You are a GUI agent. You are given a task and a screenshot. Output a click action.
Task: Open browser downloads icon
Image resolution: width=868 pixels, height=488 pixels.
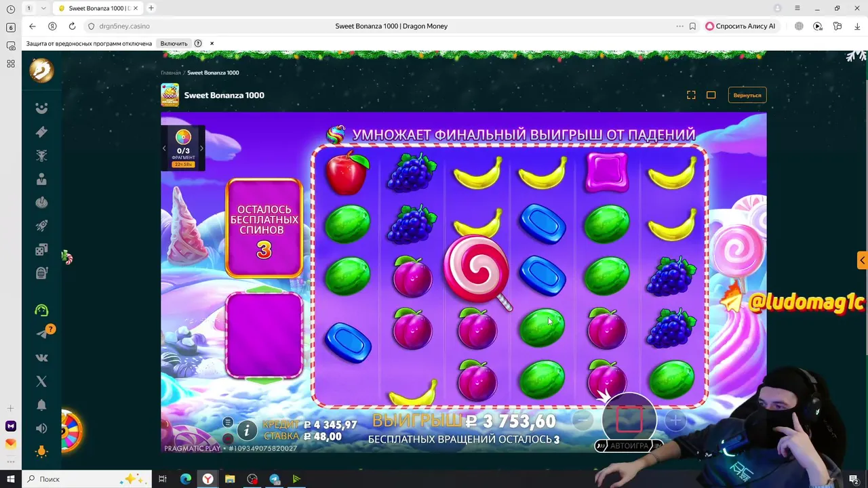857,26
